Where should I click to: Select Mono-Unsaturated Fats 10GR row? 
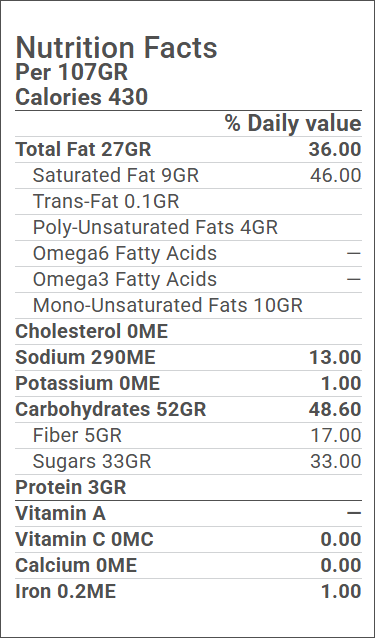coord(188,306)
